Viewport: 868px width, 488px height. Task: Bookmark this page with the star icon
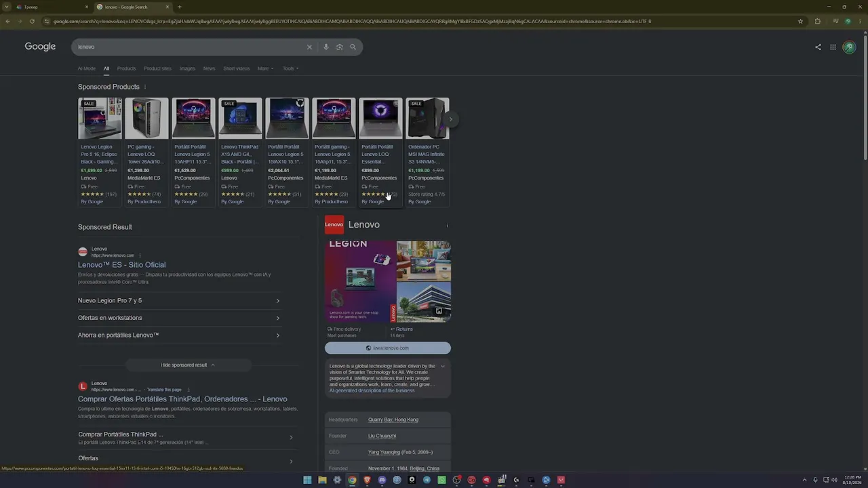click(801, 21)
